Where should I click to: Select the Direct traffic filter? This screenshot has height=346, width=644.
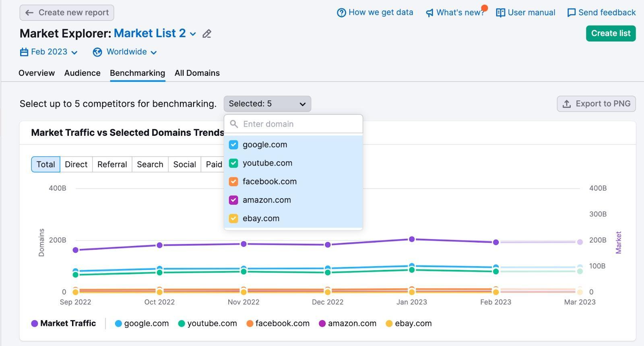tap(76, 164)
